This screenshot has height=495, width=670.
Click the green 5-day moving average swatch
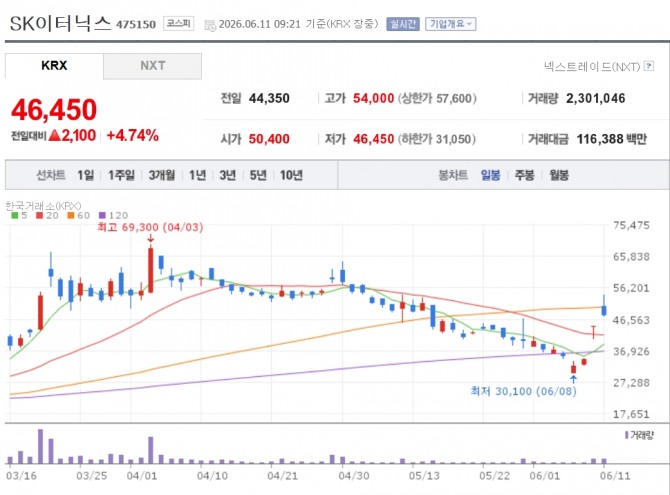coord(15,215)
